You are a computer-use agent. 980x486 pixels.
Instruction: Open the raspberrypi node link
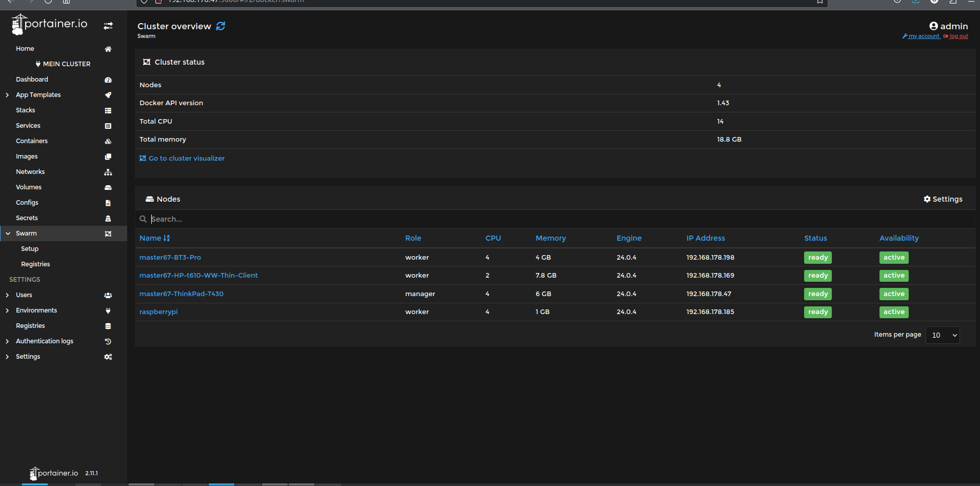coord(158,312)
